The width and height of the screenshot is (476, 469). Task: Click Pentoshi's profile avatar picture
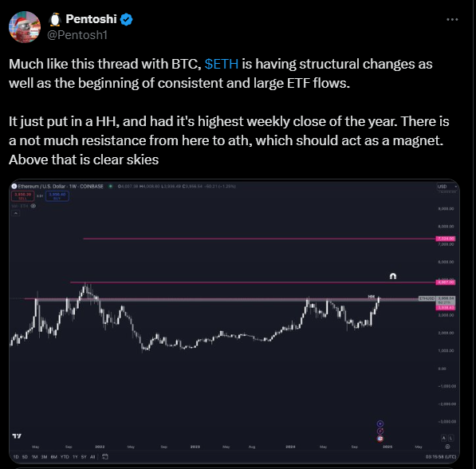click(x=25, y=27)
